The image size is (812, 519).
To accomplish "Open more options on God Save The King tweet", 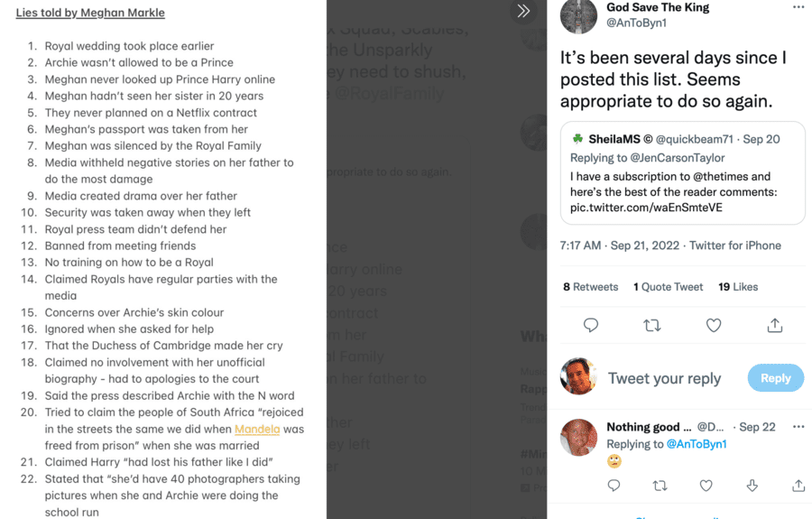I will coord(798,8).
